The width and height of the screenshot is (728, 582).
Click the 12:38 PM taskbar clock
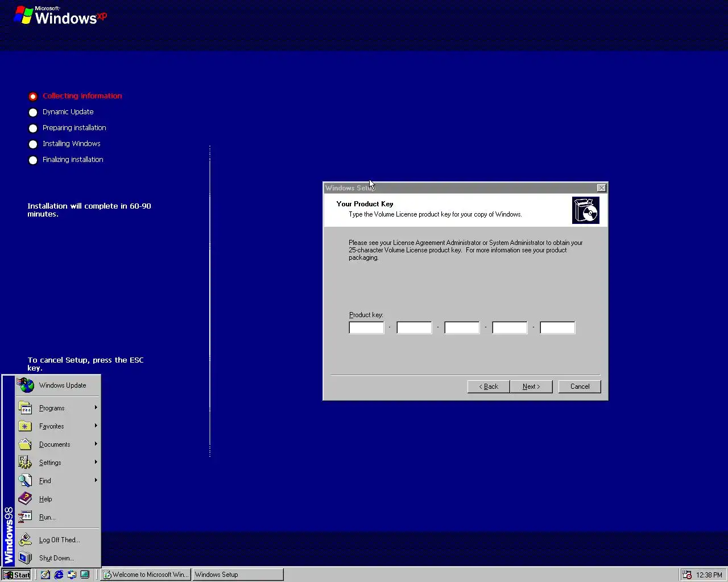[709, 575]
